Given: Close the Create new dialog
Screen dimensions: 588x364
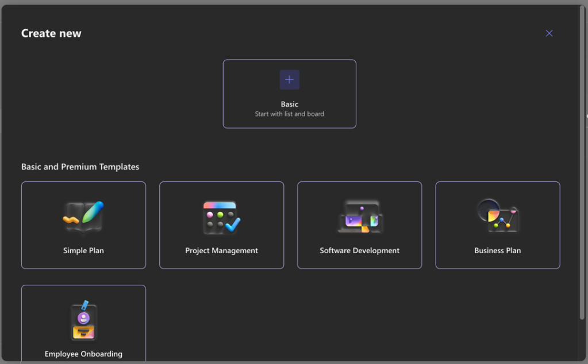Looking at the screenshot, I should tap(549, 33).
